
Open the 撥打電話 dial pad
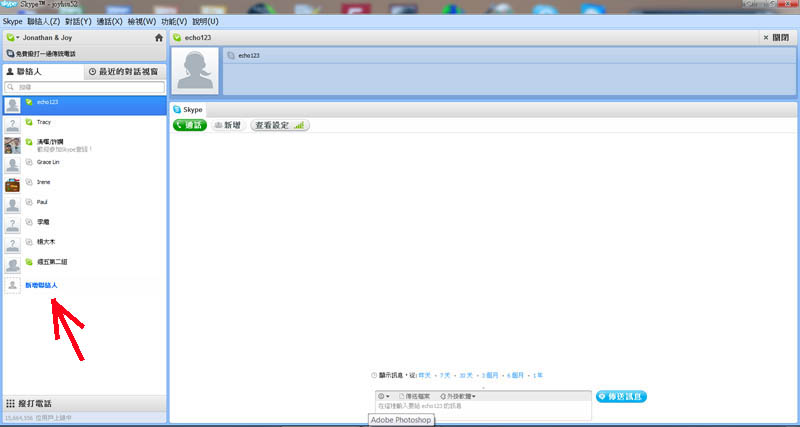[x=85, y=404]
